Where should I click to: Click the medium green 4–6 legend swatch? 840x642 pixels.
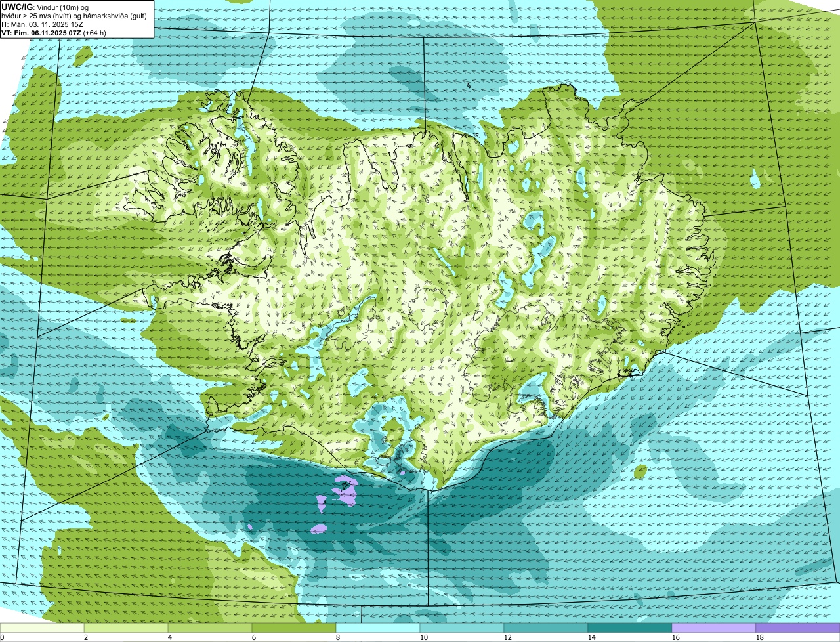[x=210, y=628]
